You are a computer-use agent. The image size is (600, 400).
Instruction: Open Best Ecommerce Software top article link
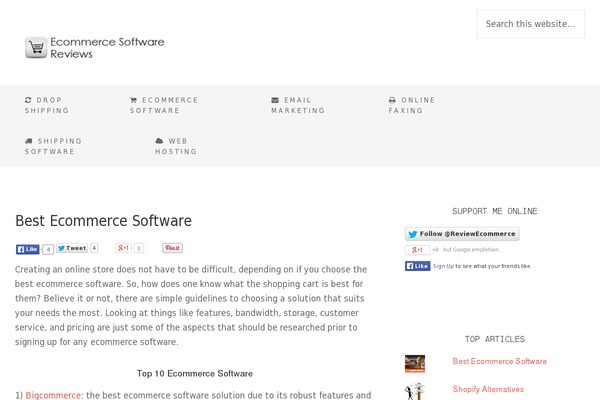tap(499, 361)
